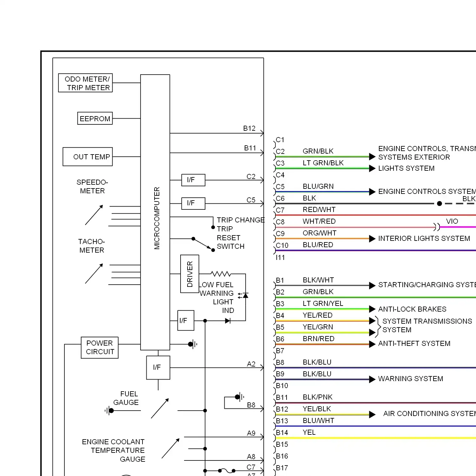Click the ground symbol right of the microcomputer

pyautogui.click(x=193, y=344)
